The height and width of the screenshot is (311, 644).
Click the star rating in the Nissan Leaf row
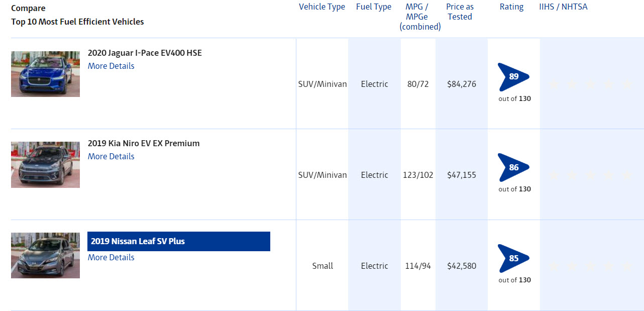[591, 266]
